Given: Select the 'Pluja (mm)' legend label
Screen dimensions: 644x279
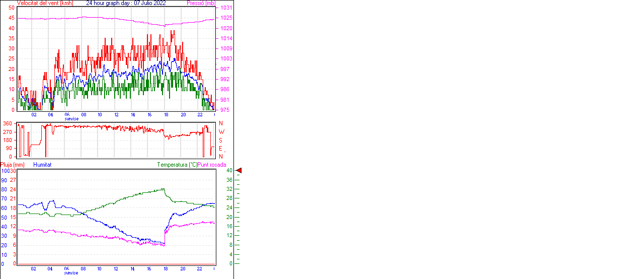Looking at the screenshot, I should pos(13,165).
